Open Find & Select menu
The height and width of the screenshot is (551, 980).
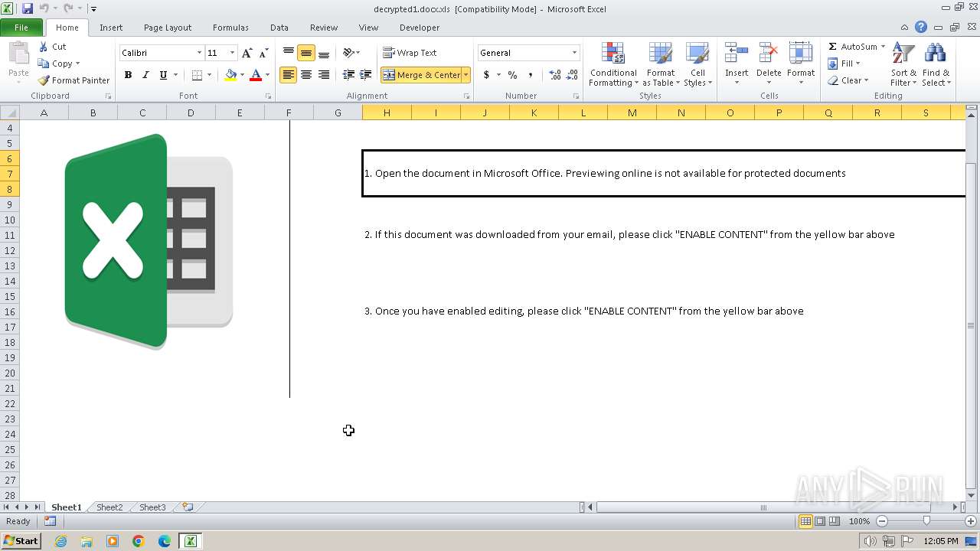point(936,64)
